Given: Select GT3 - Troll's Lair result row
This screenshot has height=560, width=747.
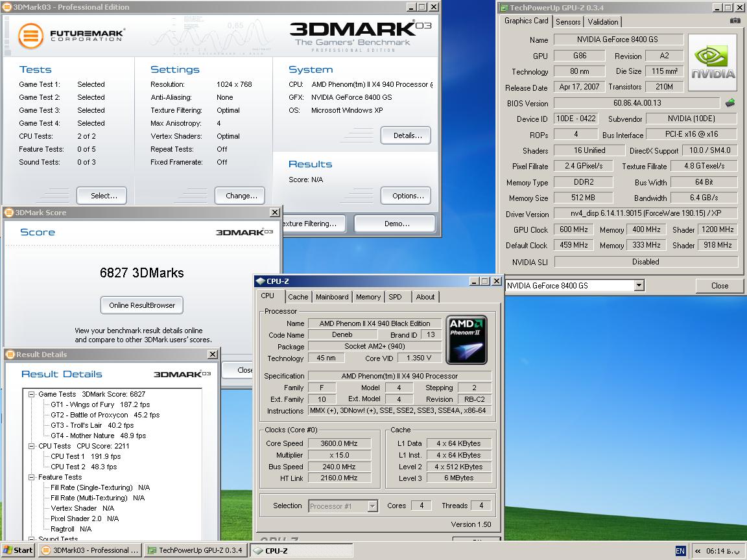Looking at the screenshot, I should (x=92, y=426).
